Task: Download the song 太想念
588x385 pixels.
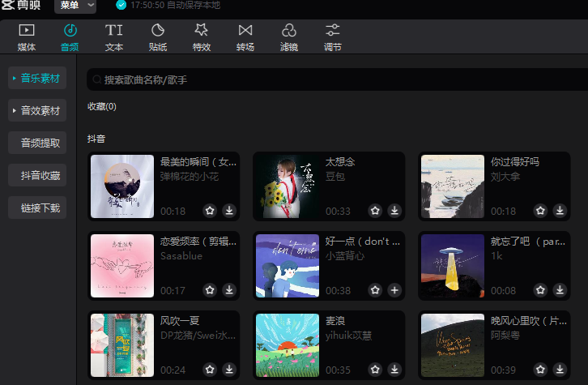Action: (394, 211)
